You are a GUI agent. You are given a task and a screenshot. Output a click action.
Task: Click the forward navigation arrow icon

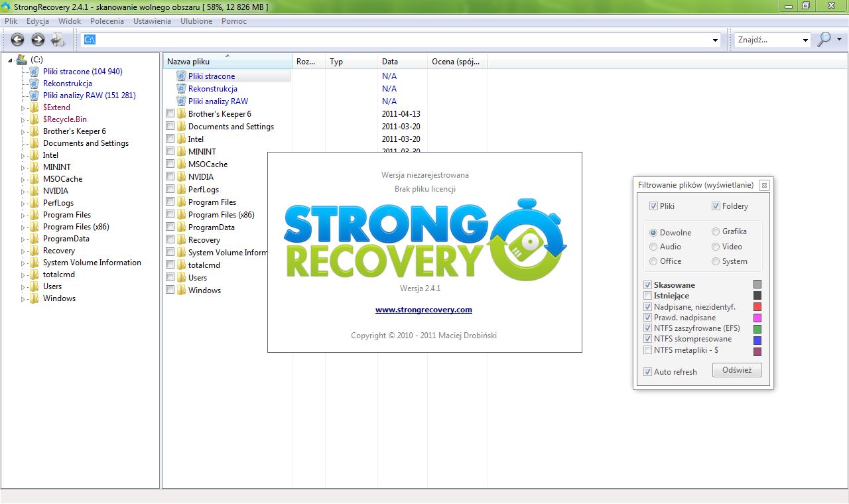(x=38, y=39)
